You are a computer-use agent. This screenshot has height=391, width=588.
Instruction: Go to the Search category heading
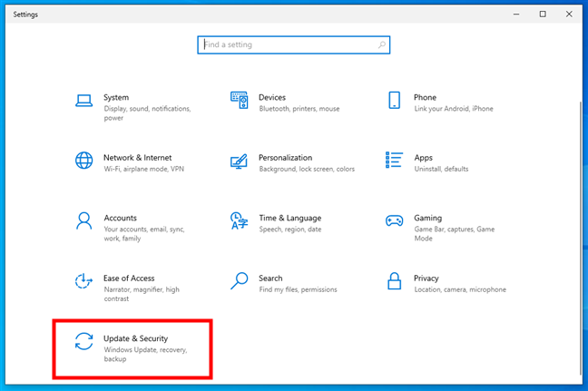[270, 279]
